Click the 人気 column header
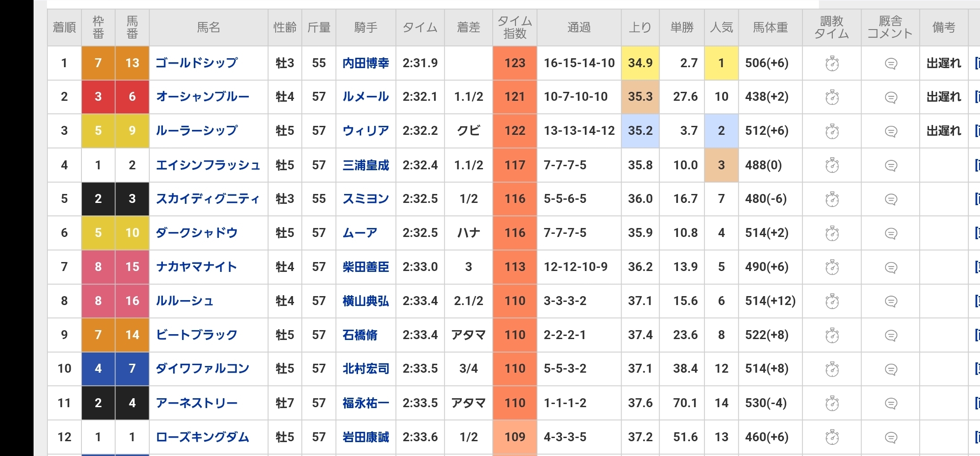This screenshot has width=980, height=456. click(721, 27)
